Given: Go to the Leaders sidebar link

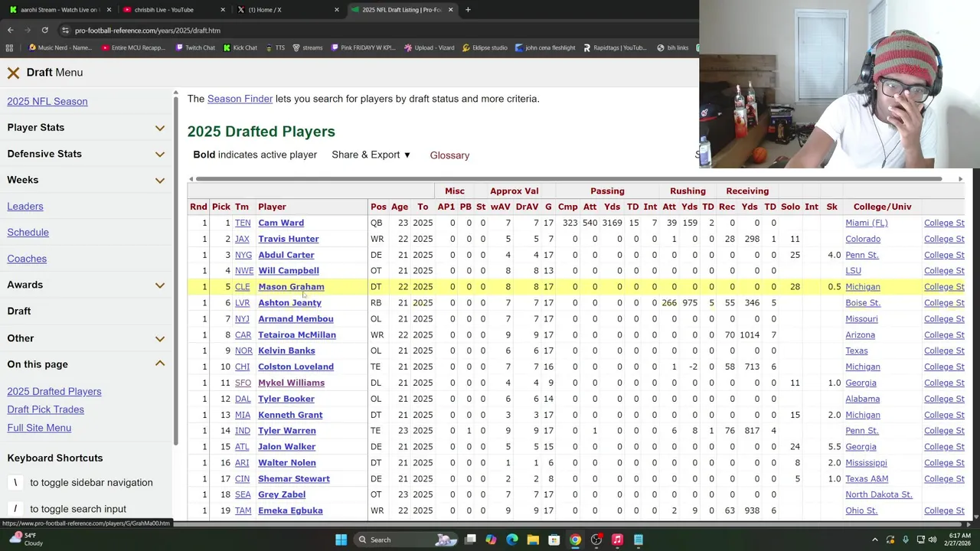Looking at the screenshot, I should coord(25,207).
